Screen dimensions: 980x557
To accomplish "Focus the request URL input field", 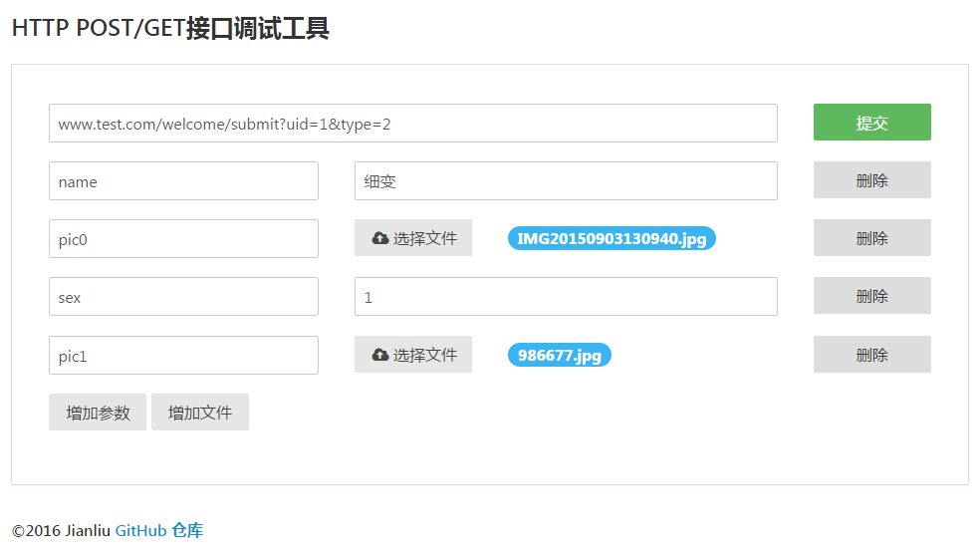I will pyautogui.click(x=412, y=124).
